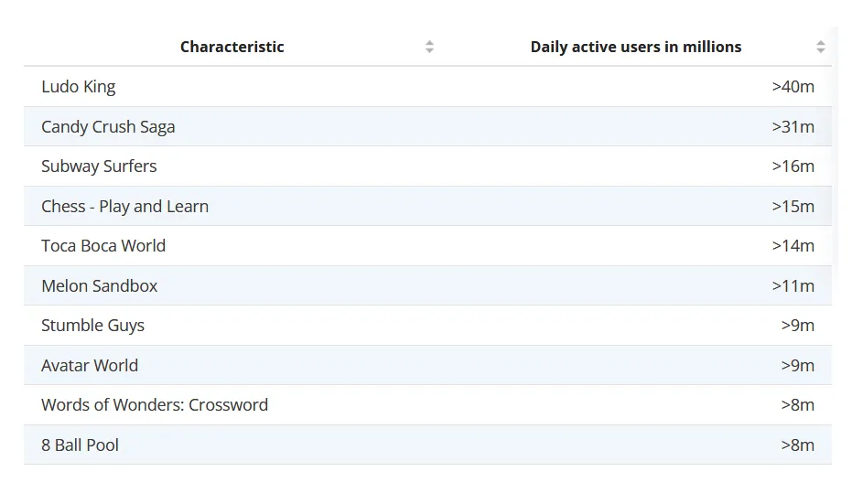Click the >40m value for Ludo King
Viewport: 852px width, 504px height.
pos(793,87)
